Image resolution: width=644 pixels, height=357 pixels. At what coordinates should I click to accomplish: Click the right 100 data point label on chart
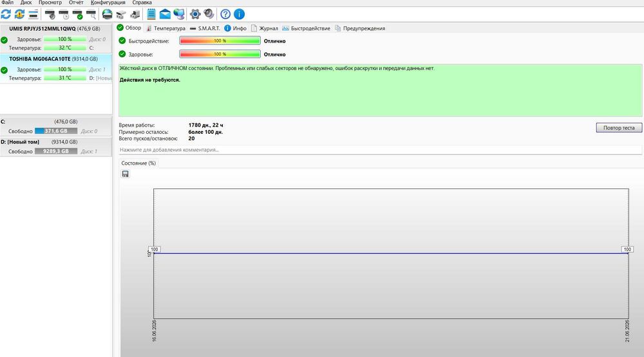627,249
